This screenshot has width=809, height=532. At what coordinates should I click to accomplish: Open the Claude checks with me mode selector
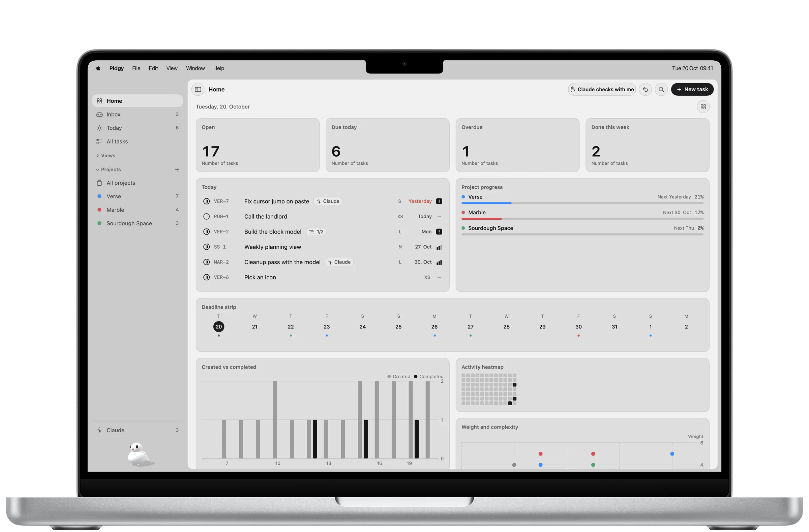pos(602,89)
